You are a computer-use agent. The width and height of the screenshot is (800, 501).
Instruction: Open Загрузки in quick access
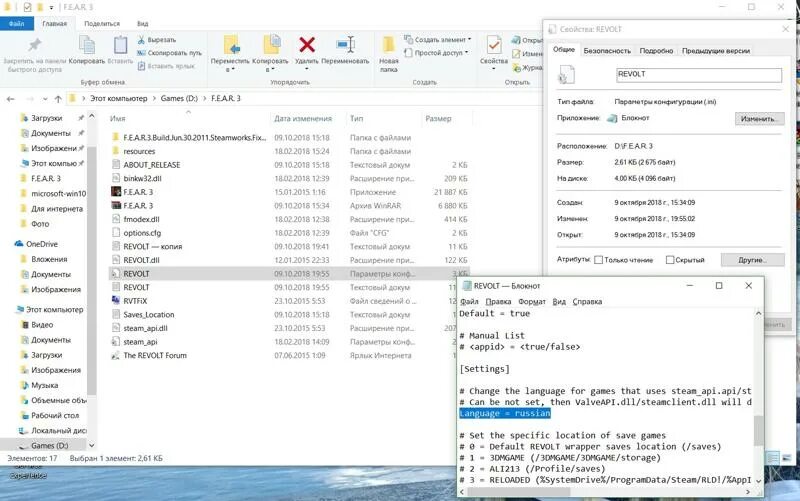(x=46, y=118)
